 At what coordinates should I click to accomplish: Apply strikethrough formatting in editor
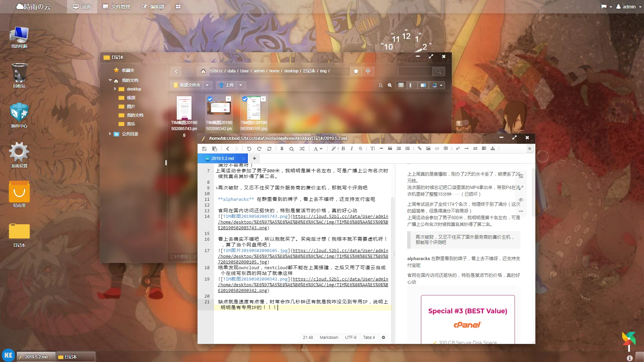[x=361, y=148]
